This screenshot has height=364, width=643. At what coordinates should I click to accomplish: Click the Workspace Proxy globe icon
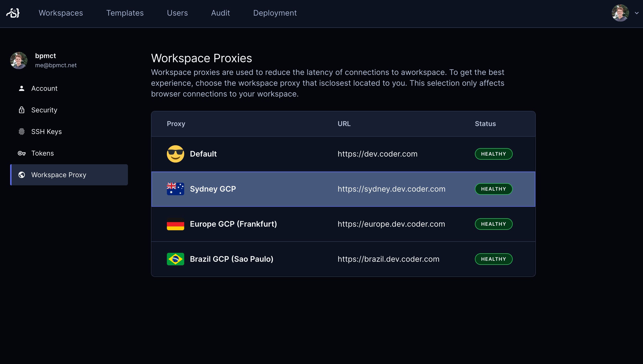click(x=22, y=175)
